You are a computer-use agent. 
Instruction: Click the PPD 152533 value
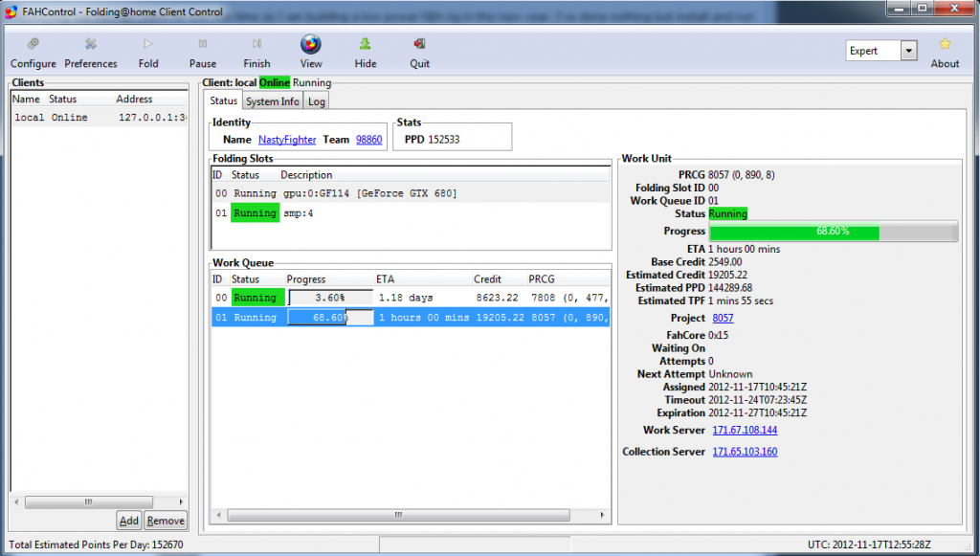(444, 140)
